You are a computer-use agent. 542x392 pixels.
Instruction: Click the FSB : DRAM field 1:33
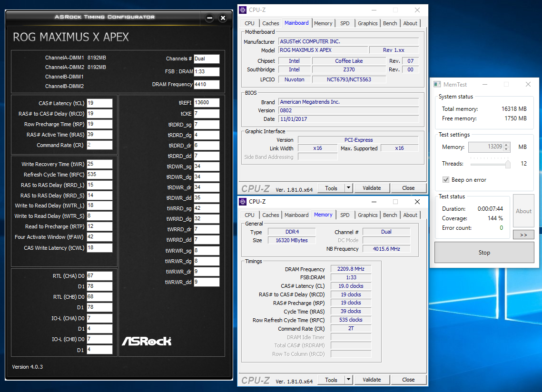(x=207, y=71)
